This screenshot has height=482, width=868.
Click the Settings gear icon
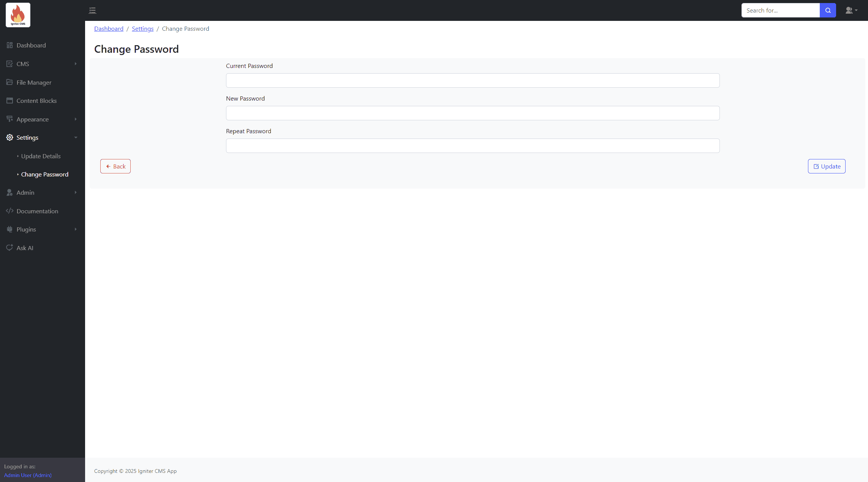coord(9,137)
